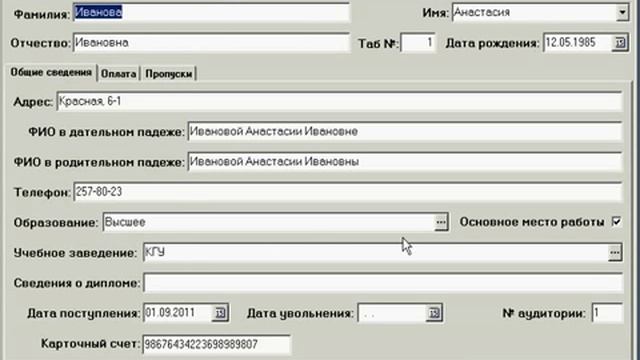This screenshot has height=360, width=640.
Task: Switch to the Пропуски tab
Action: click(x=169, y=74)
